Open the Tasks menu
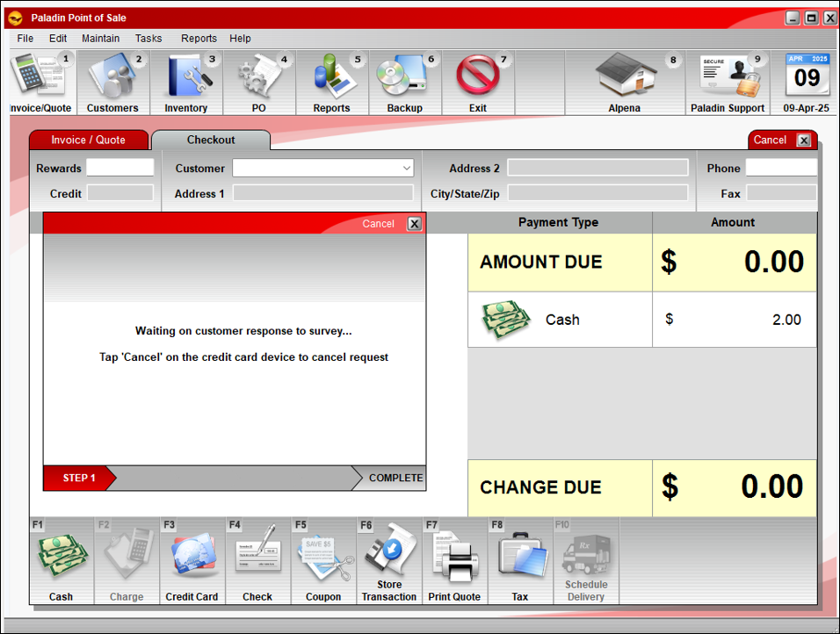840x634 pixels. point(148,39)
